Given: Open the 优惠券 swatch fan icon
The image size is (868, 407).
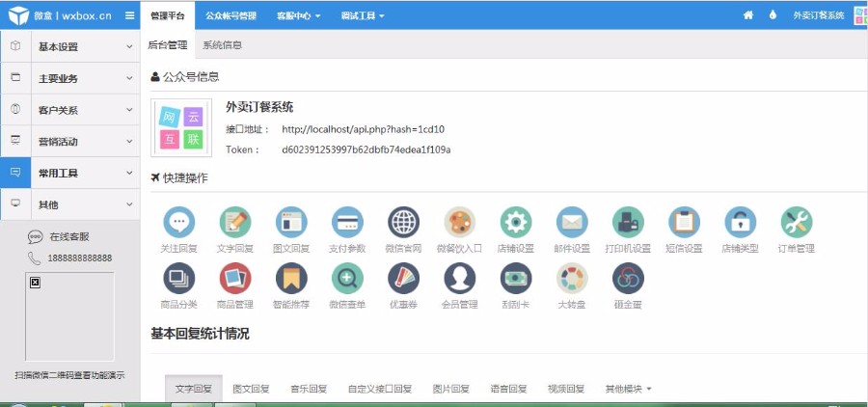Looking at the screenshot, I should point(403,278).
